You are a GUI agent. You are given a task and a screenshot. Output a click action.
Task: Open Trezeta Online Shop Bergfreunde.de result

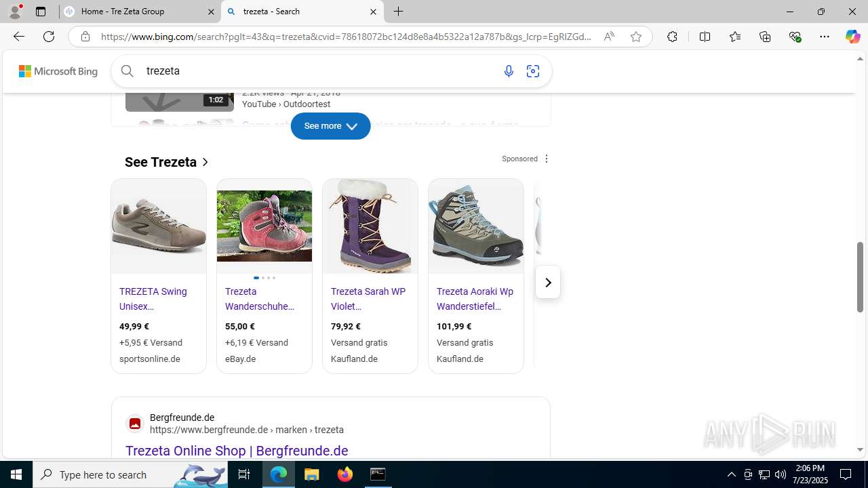click(237, 451)
